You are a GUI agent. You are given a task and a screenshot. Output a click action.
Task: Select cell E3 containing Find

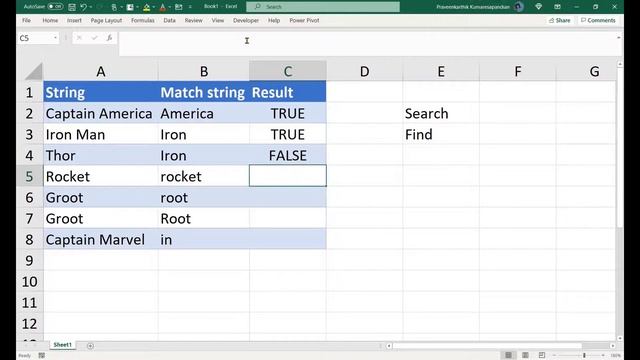[441, 134]
